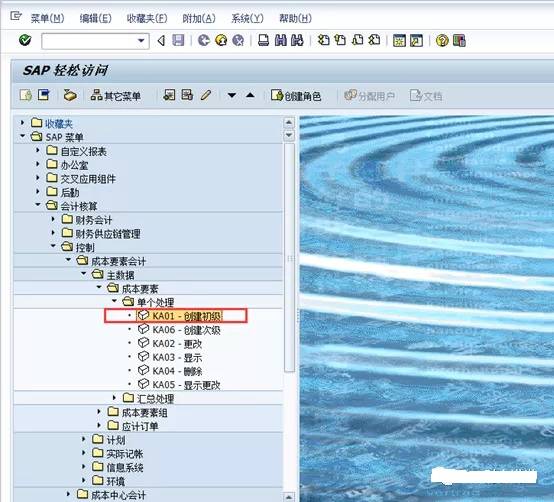Open the 附加(A) menu
554x502 pixels.
199,18
